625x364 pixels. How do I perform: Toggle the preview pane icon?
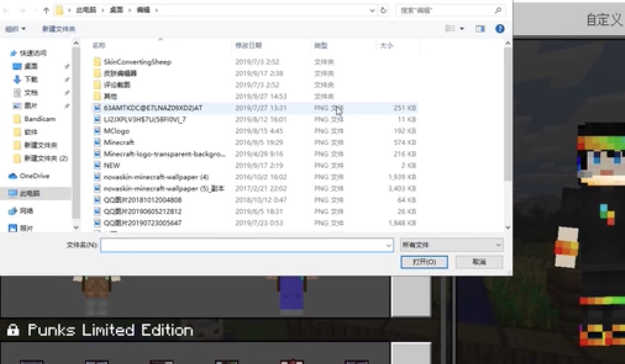click(480, 29)
